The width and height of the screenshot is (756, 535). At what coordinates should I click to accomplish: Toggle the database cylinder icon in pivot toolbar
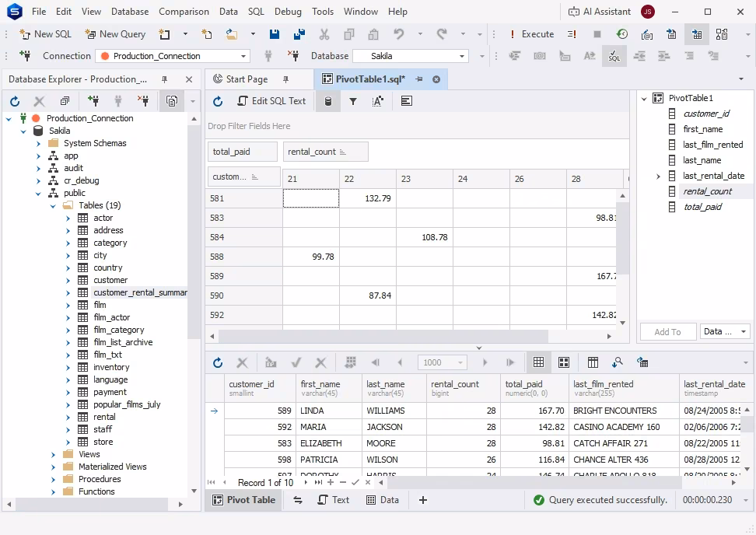(328, 101)
